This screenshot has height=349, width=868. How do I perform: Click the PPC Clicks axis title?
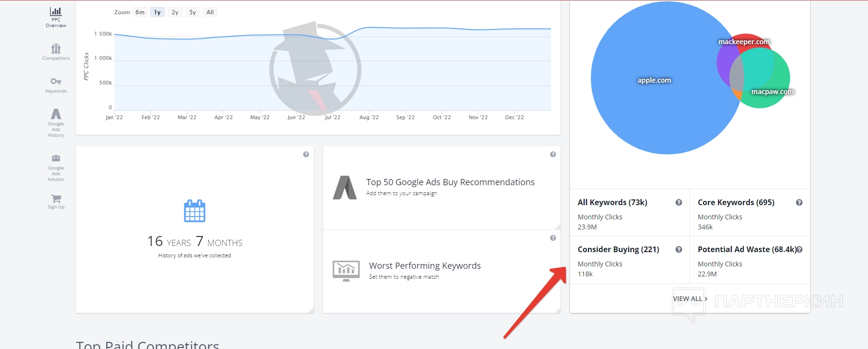coord(86,66)
